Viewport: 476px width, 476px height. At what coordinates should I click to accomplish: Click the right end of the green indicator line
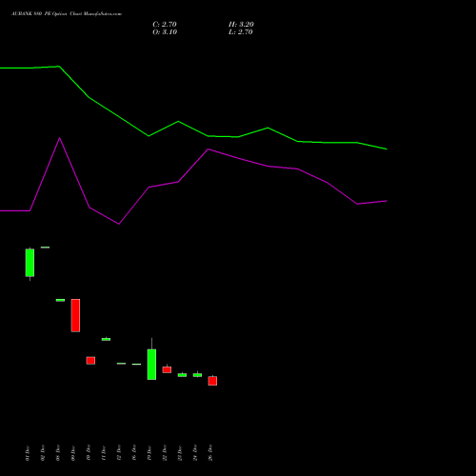(387, 149)
